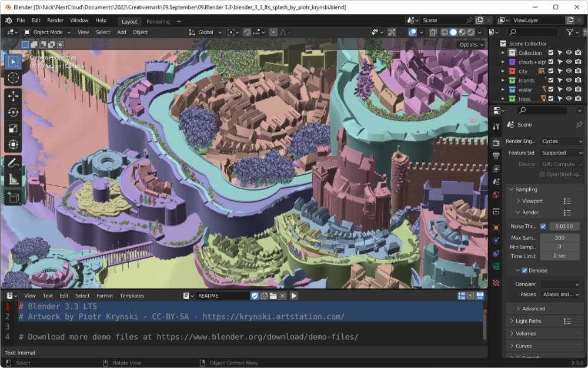Activate the Rotate tool
588x368 pixels.
point(13,112)
